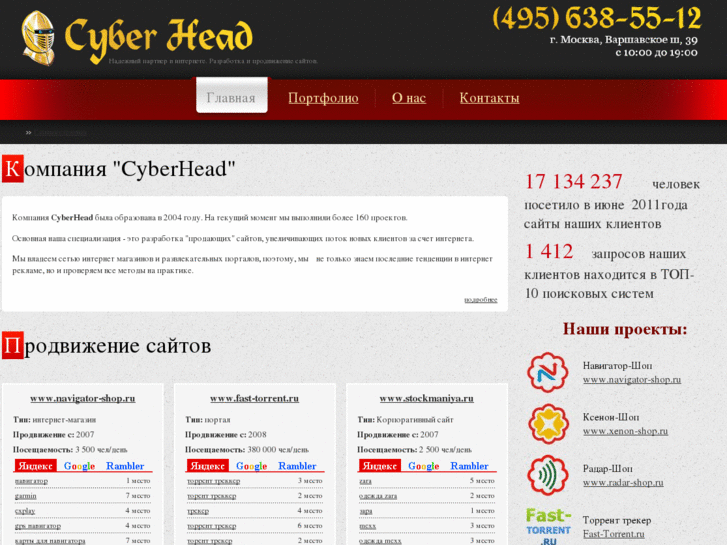Screen dimensions: 727x545
Task: Go to the Портфолио menu item
Action: click(323, 98)
